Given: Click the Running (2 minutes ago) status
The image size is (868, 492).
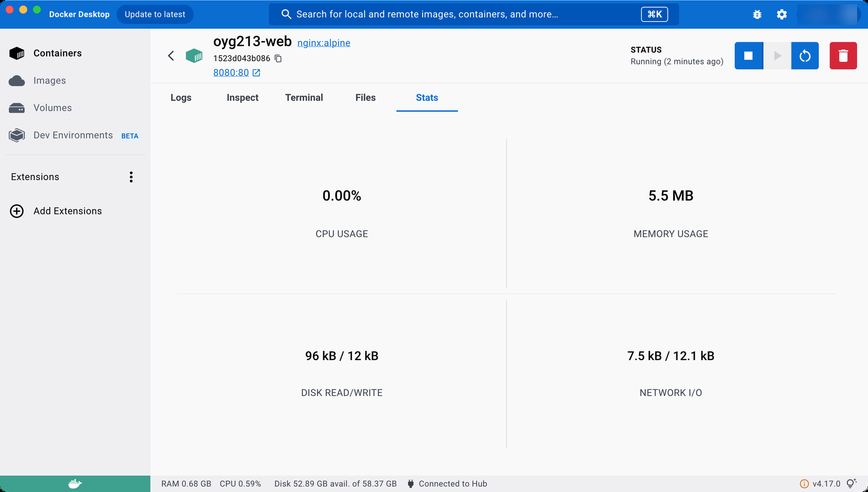Looking at the screenshot, I should 677,62.
